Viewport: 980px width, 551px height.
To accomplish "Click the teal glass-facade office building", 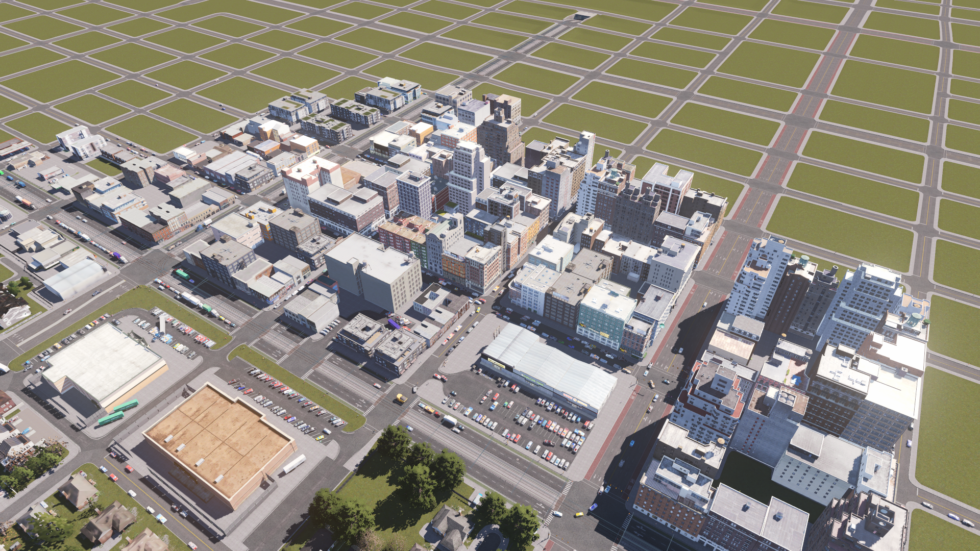I will tap(605, 317).
